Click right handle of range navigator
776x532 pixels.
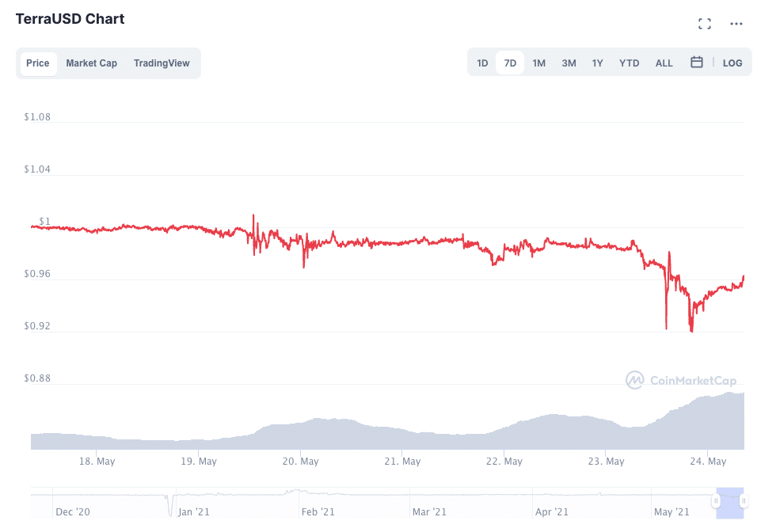(744, 501)
